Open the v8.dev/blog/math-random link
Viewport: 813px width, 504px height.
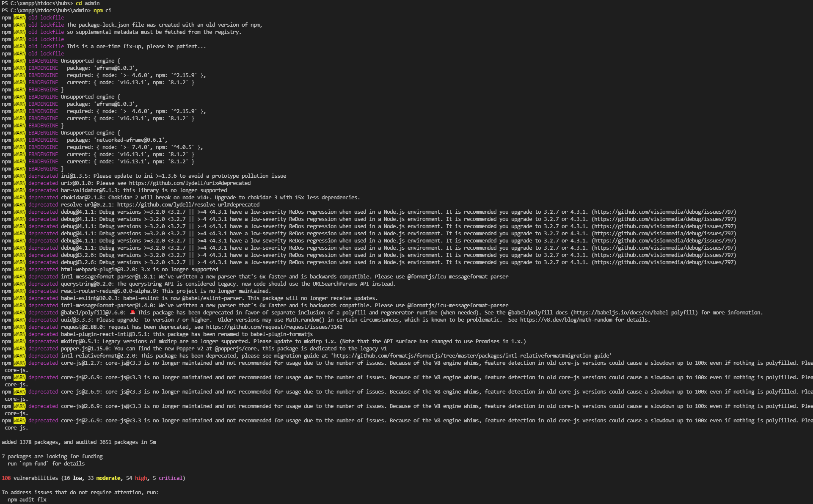(x=566, y=320)
